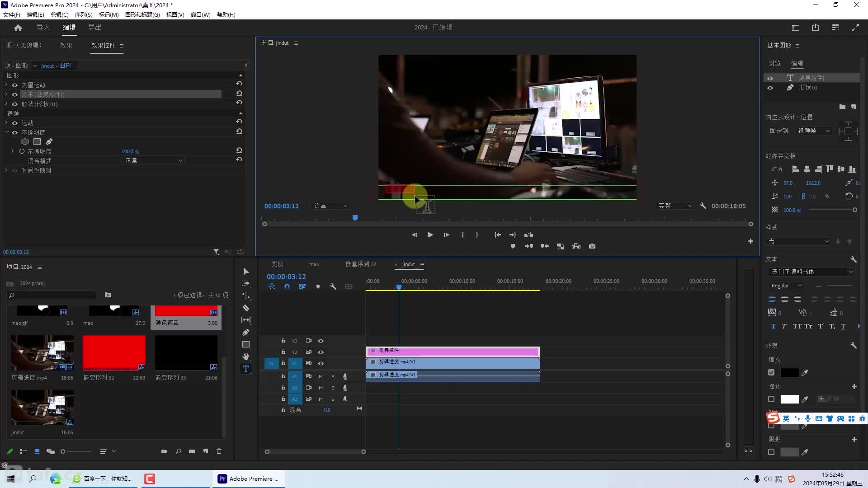Switch to the 浏览 tab in Essential Graphics

click(774, 63)
